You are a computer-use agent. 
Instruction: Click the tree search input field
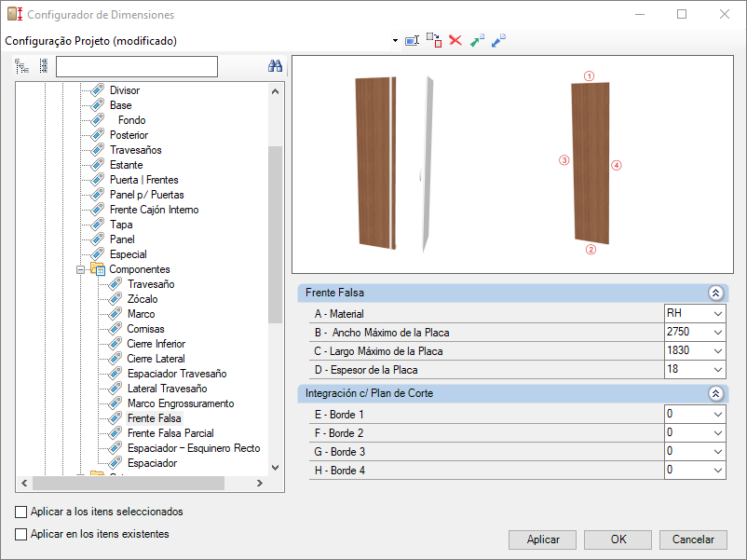pos(137,66)
